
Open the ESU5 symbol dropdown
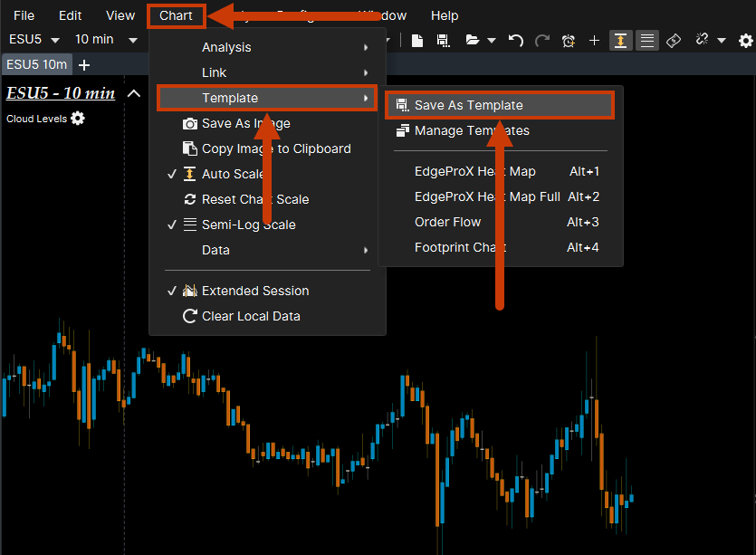click(33, 40)
